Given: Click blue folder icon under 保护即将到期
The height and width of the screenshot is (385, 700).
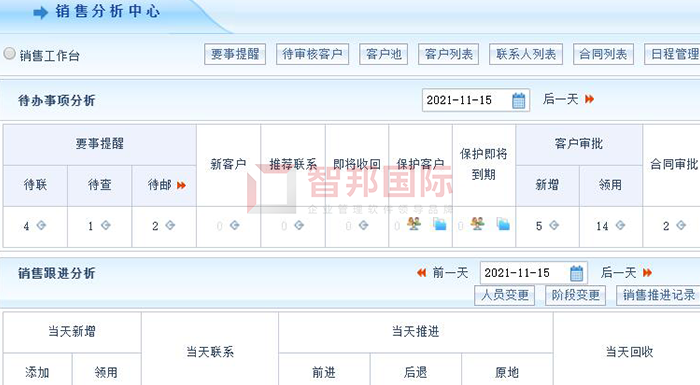Looking at the screenshot, I should [x=503, y=223].
